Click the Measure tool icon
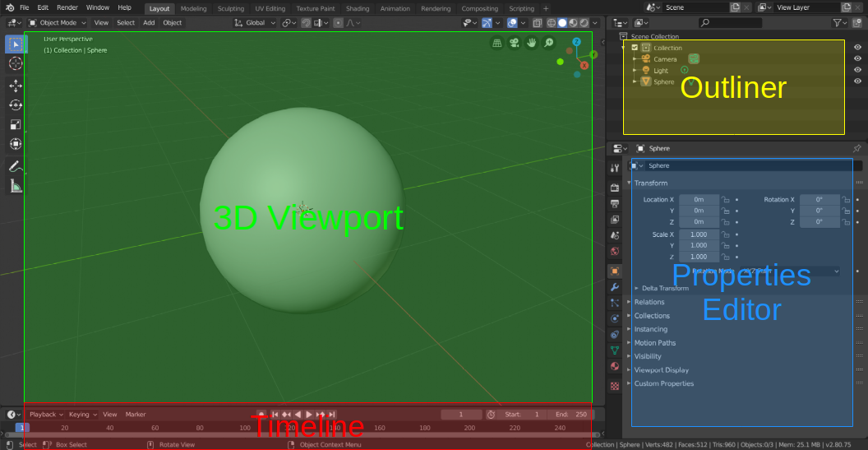The height and width of the screenshot is (450, 868). point(16,186)
